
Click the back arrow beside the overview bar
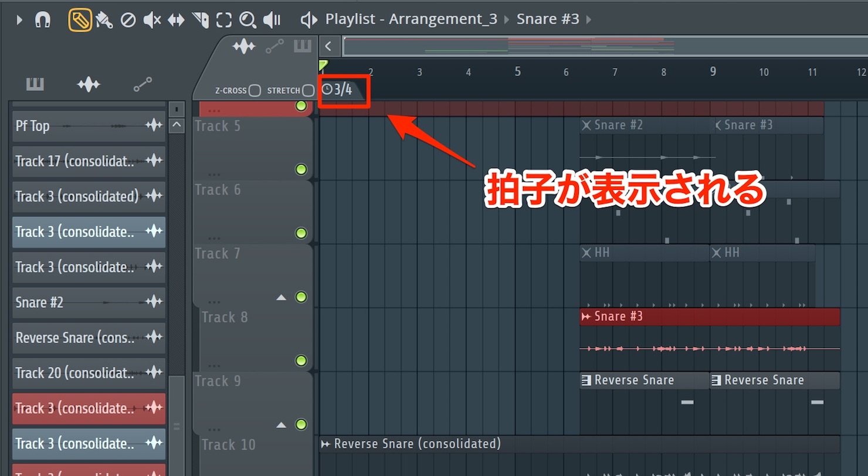tap(328, 46)
